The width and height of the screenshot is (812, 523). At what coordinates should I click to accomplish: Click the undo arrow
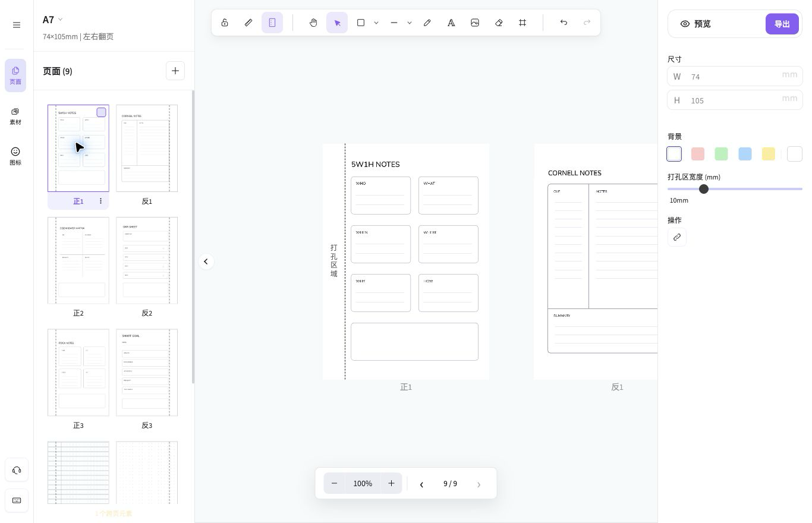[564, 23]
